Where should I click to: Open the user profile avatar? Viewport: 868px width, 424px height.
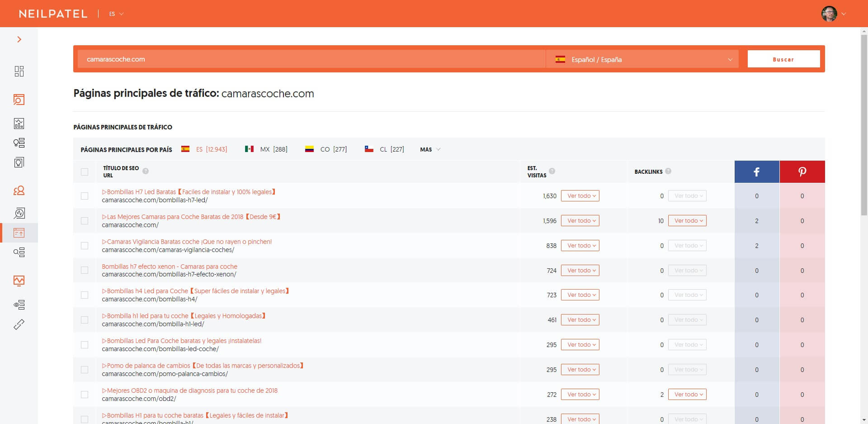829,14
